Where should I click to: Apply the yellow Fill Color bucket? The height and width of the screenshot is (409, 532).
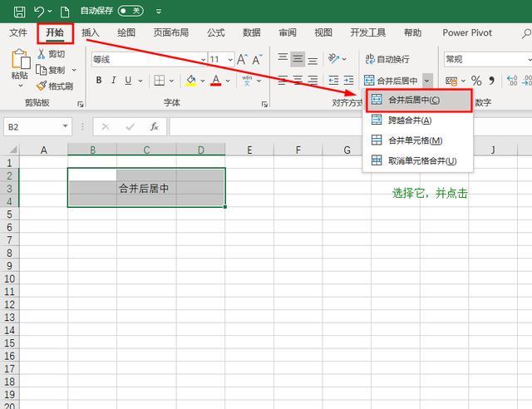(191, 81)
